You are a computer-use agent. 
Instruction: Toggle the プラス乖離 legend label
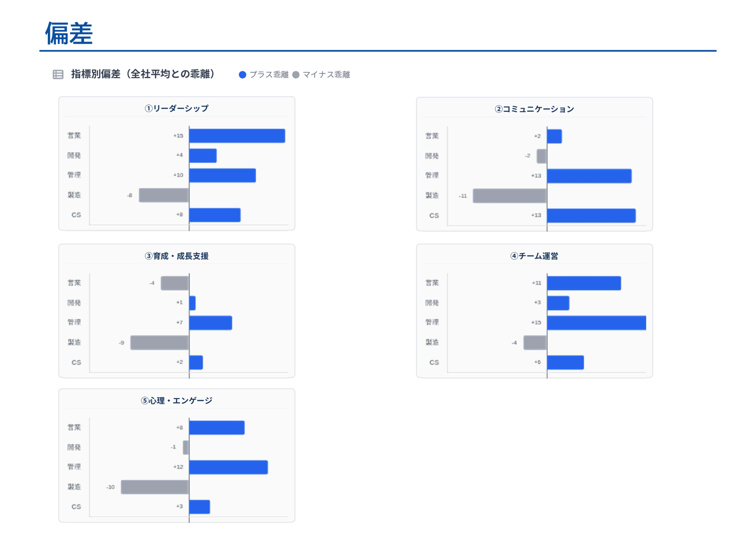[x=269, y=75]
